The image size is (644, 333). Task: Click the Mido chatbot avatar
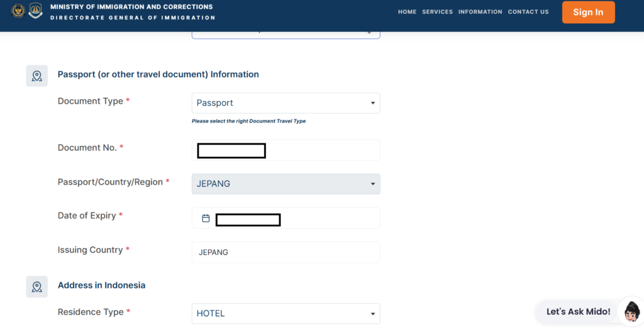[x=631, y=312]
